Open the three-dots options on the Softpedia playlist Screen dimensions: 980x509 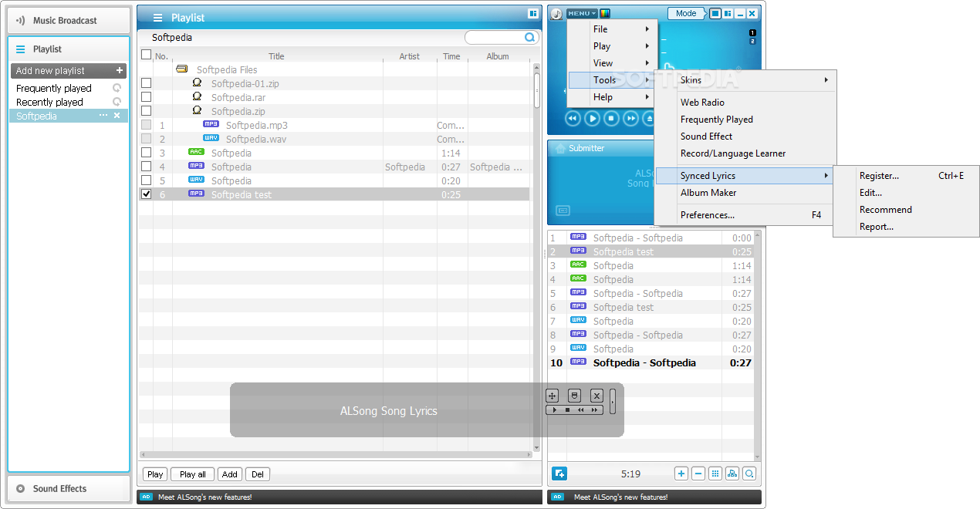pos(103,116)
